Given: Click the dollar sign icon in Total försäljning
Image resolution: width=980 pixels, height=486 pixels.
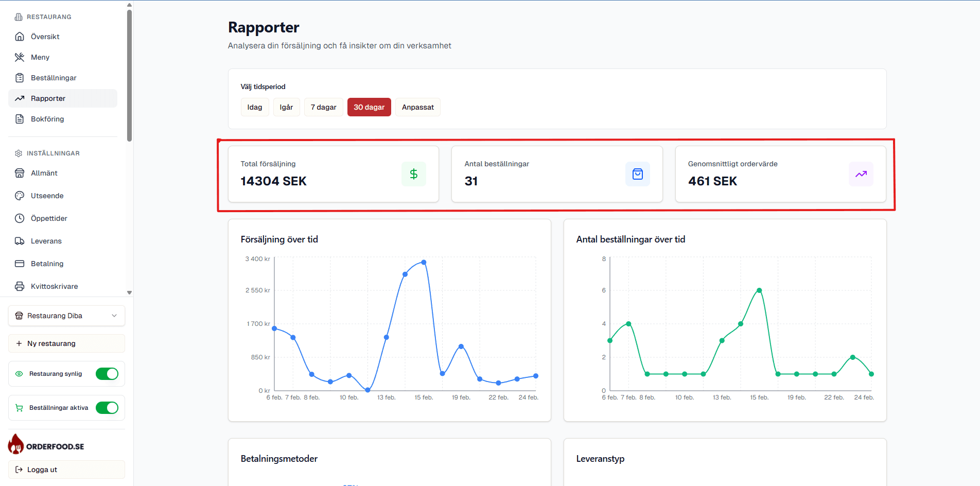Looking at the screenshot, I should (x=413, y=174).
